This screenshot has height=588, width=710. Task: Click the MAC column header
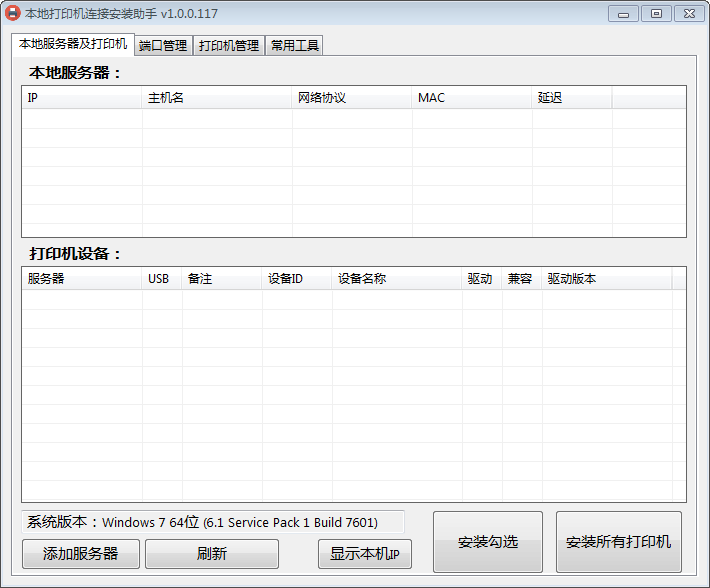coord(472,98)
